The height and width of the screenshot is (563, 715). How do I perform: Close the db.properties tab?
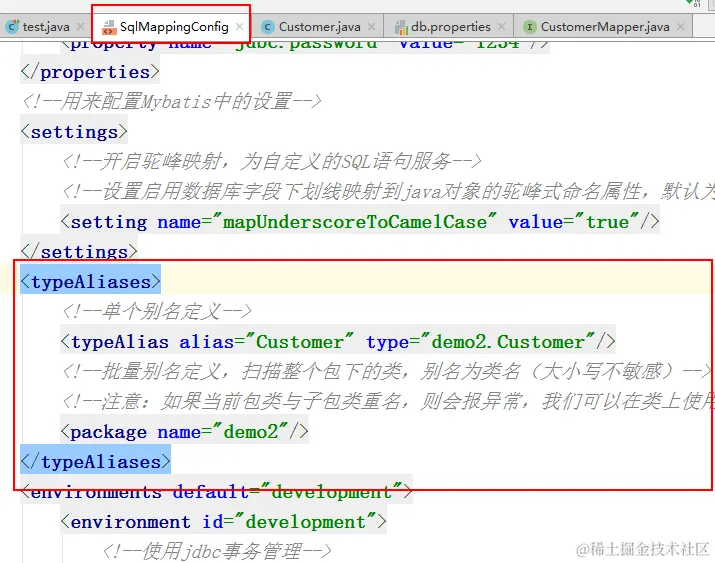(502, 27)
